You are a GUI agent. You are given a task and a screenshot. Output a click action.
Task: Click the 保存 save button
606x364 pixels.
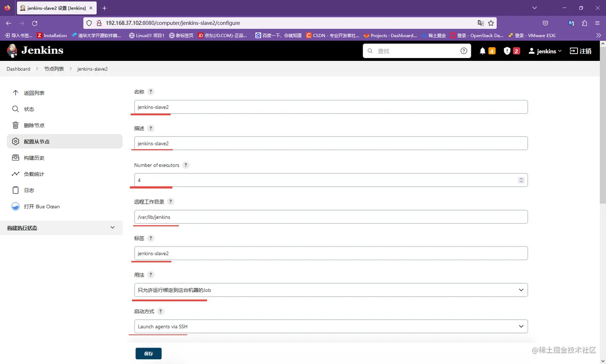click(x=148, y=354)
